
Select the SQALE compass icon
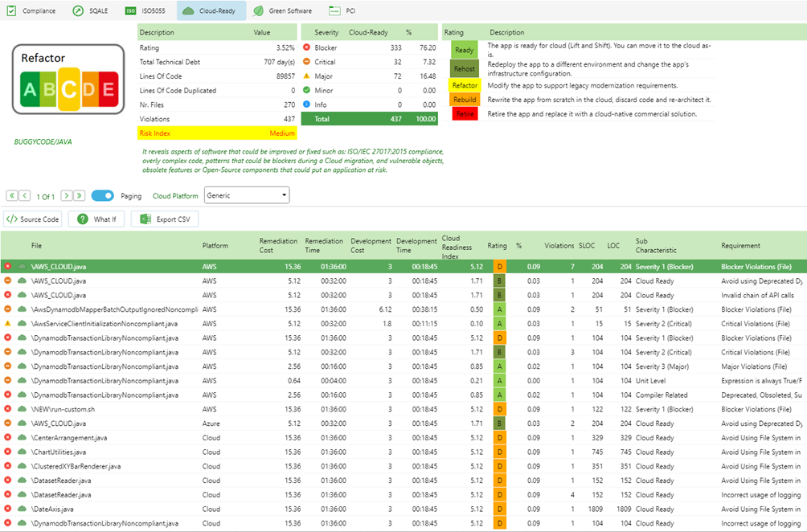77,11
